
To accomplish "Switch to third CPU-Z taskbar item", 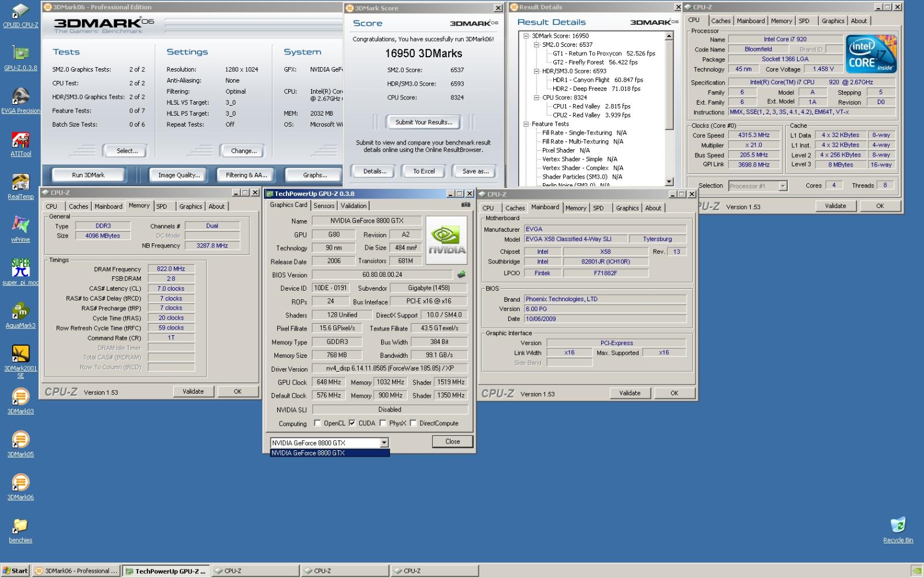I will (x=434, y=571).
